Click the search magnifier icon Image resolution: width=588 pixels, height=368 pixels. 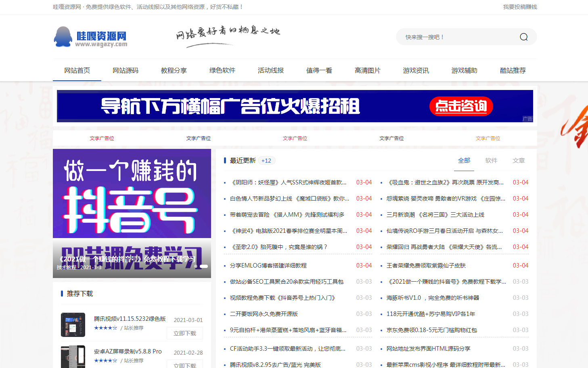[523, 37]
